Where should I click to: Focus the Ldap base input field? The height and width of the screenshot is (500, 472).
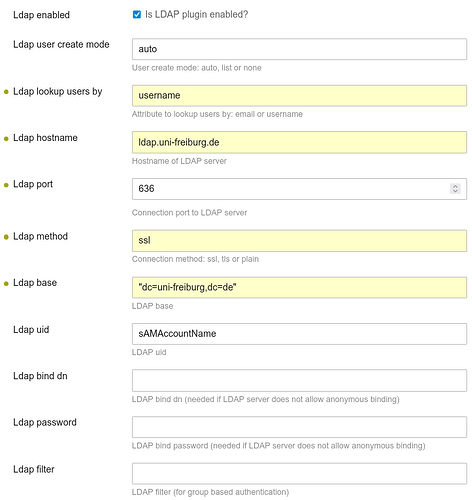click(x=299, y=287)
